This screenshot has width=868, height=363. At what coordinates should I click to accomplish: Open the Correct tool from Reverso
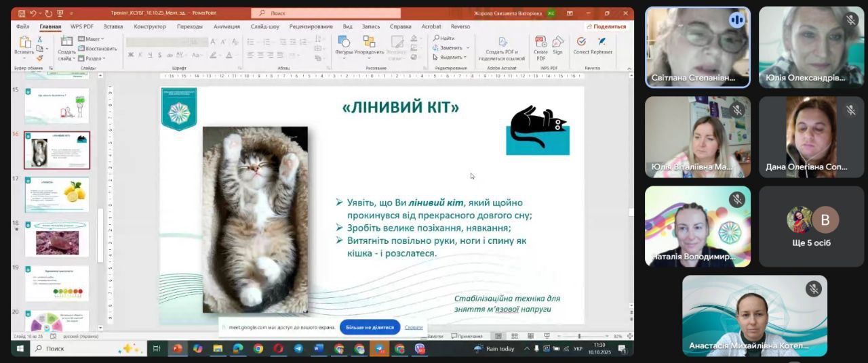point(581,43)
